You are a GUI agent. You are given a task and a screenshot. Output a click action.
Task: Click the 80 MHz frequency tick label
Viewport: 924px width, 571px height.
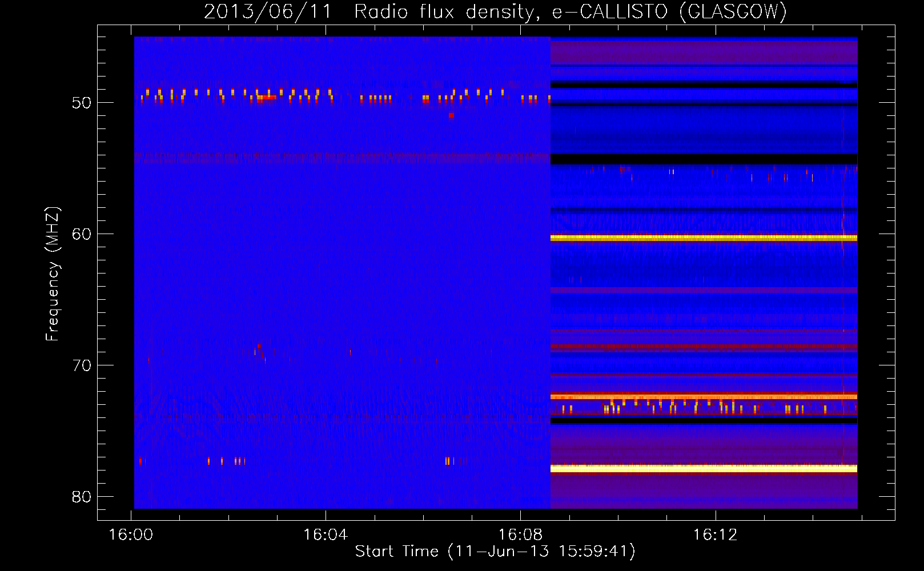coord(82,497)
